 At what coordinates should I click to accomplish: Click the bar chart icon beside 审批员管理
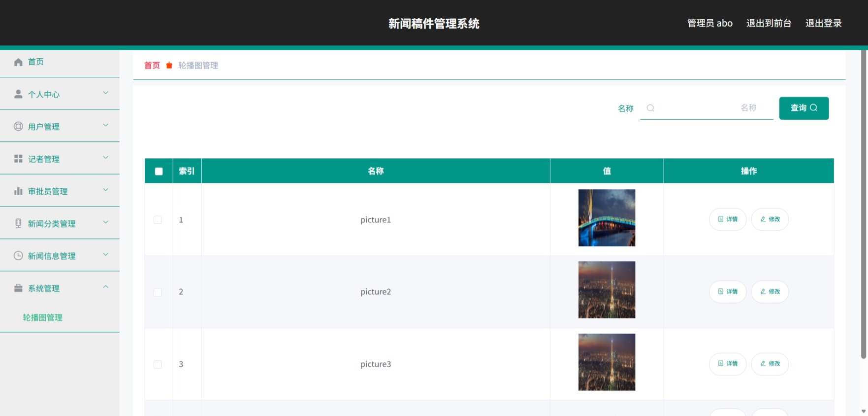point(18,191)
